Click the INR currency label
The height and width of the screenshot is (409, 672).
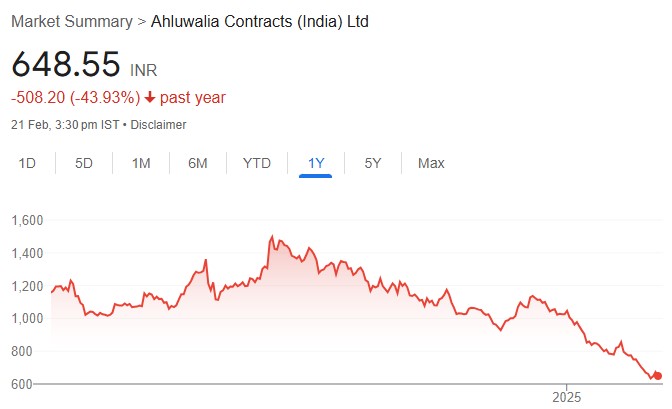click(144, 70)
